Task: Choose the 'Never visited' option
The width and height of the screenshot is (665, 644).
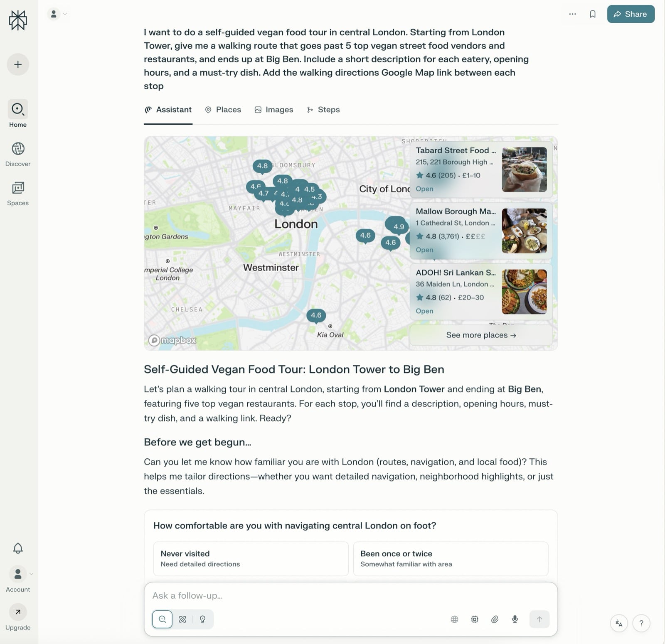Action: (251, 558)
